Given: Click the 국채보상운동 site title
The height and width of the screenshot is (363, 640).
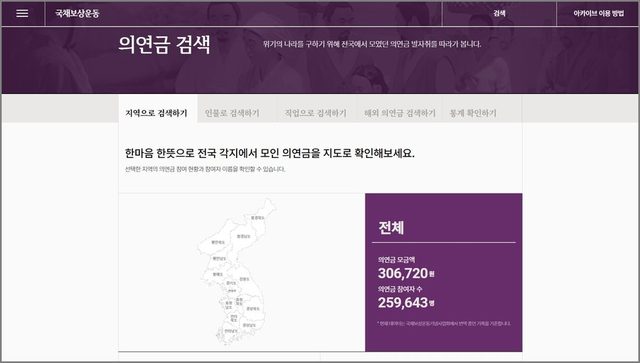Looking at the screenshot, I should [x=77, y=13].
